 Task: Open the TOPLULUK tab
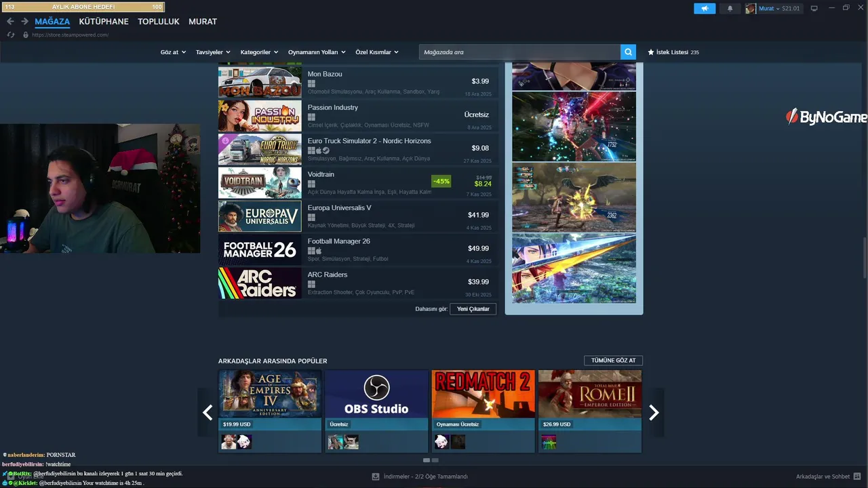pos(159,22)
